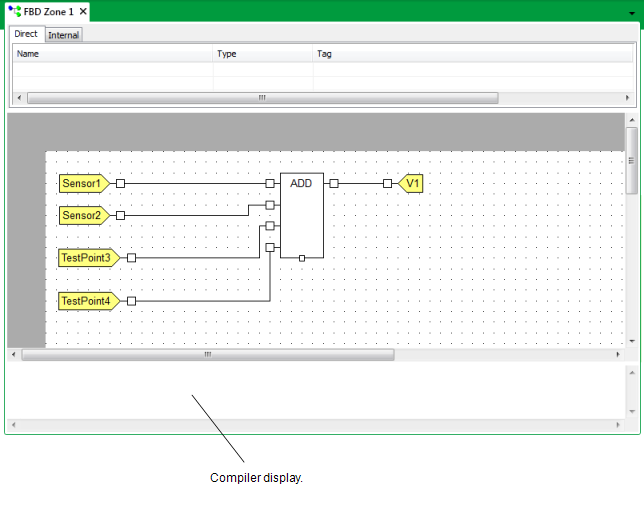Select the V1 output variable block
644x510 pixels.
coord(411,184)
